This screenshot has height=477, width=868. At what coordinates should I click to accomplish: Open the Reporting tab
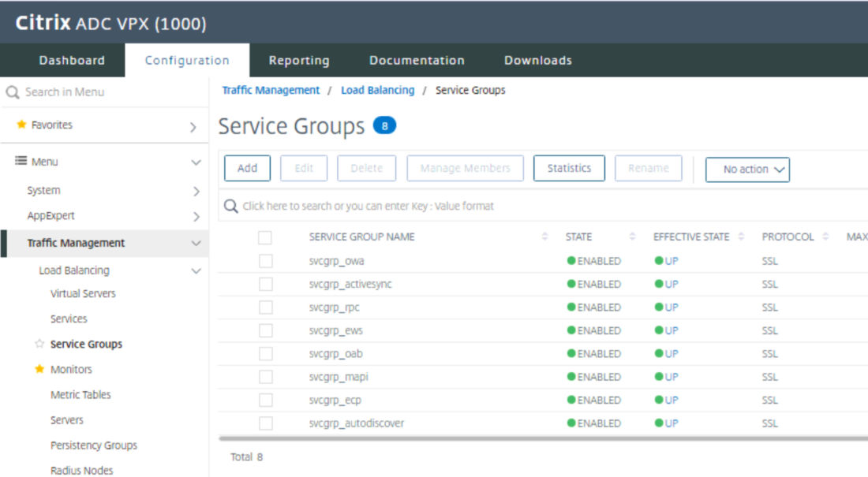click(299, 60)
